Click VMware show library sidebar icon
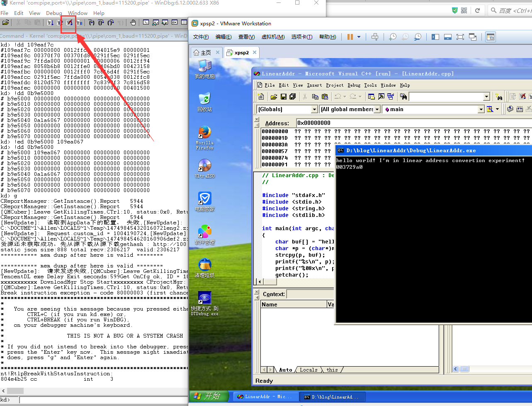The width and height of the screenshot is (532, 406). [435, 37]
